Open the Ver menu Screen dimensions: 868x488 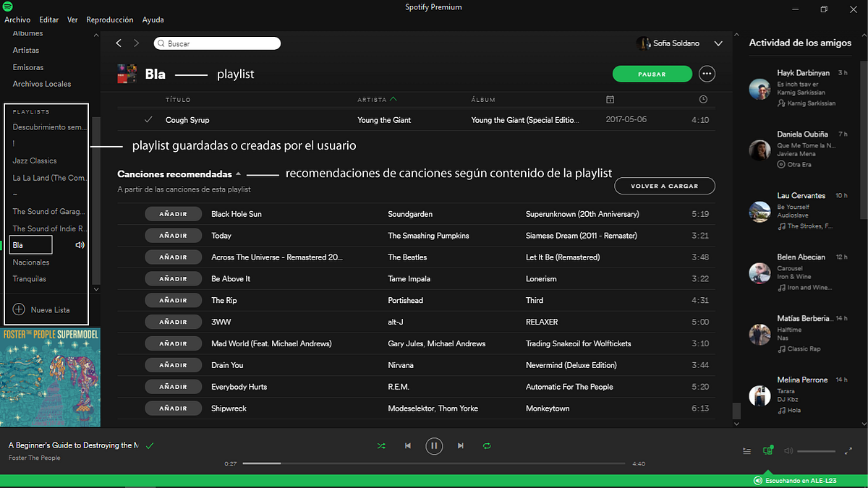[x=72, y=20]
